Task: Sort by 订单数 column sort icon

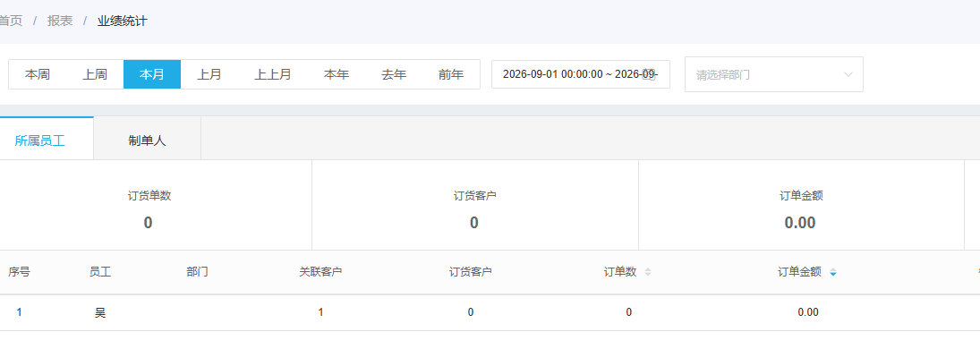Action: [x=647, y=272]
